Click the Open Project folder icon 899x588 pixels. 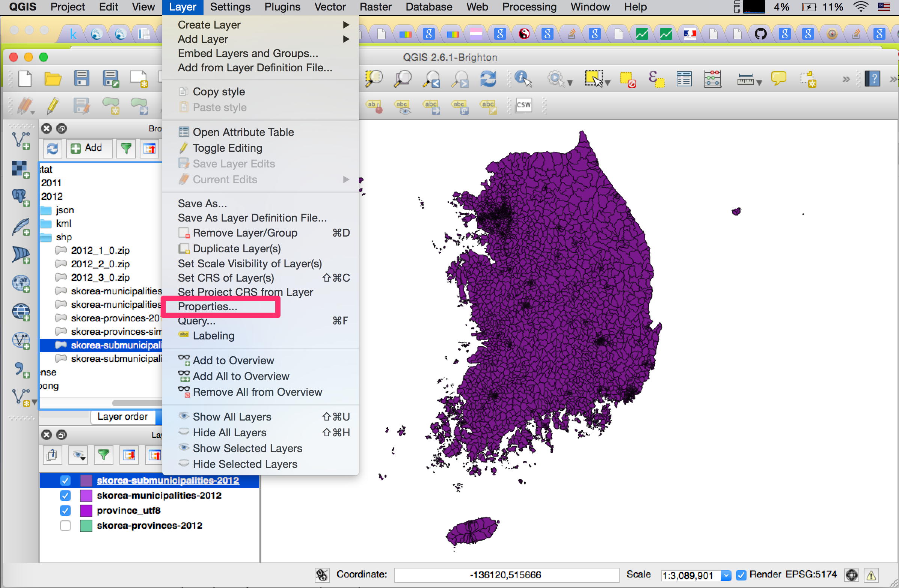[53, 79]
